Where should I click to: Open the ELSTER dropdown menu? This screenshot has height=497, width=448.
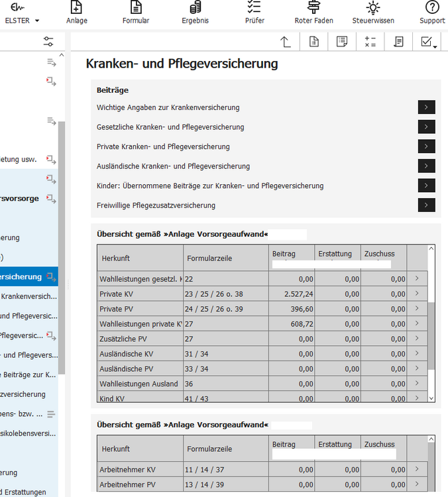click(21, 13)
